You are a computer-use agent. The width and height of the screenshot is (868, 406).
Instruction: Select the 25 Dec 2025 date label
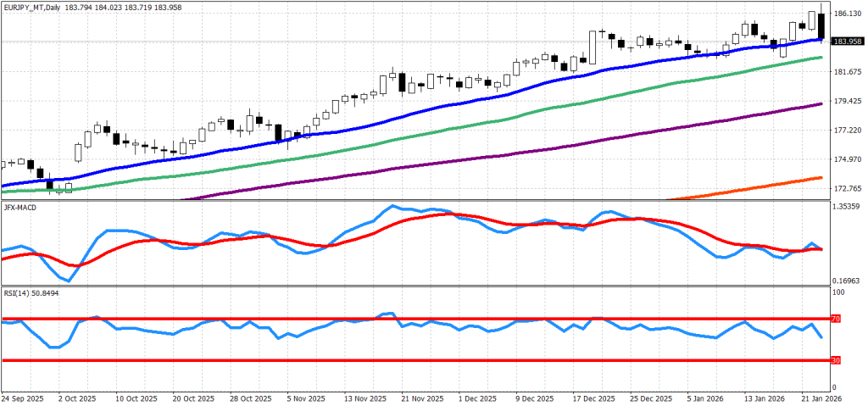pos(648,398)
